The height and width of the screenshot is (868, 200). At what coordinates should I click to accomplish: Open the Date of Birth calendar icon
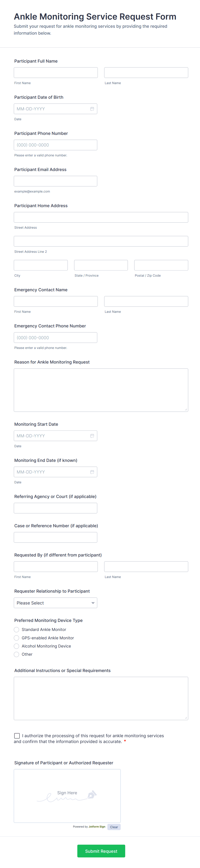(92, 109)
